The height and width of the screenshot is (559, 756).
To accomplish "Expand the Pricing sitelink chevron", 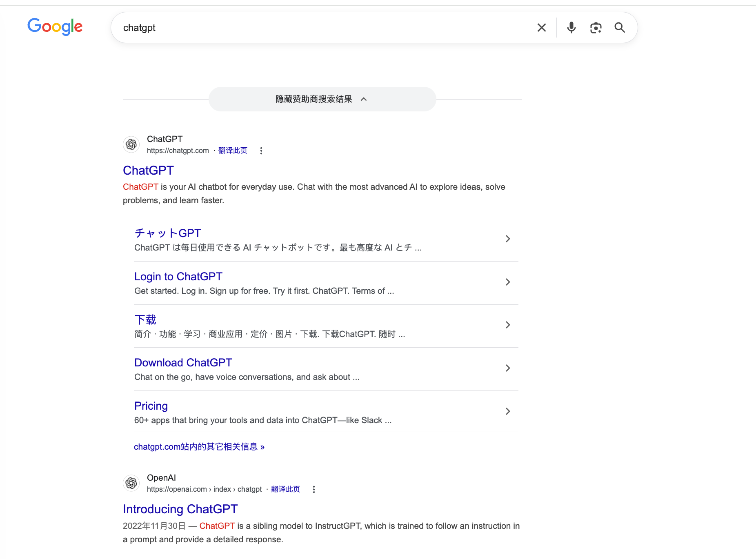I will (508, 411).
